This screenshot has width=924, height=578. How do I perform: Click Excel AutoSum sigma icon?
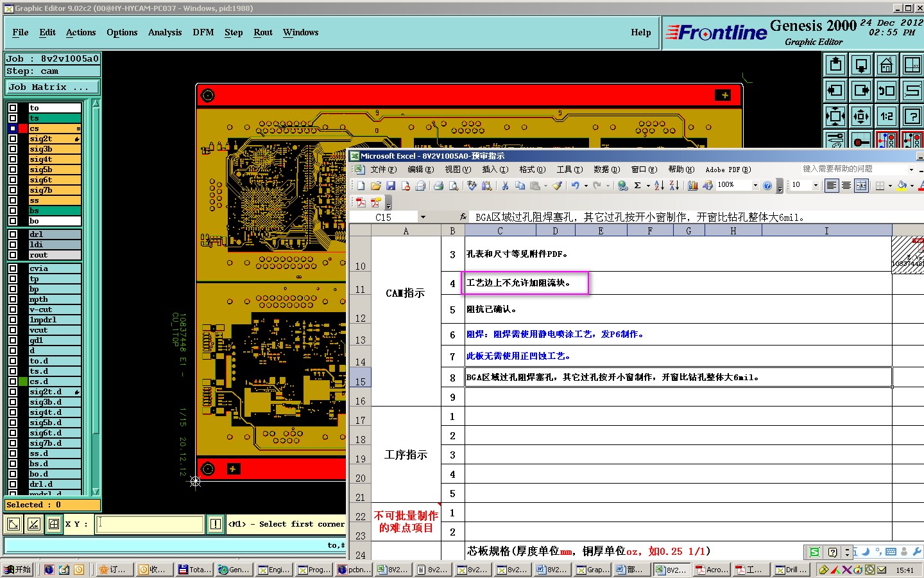637,186
